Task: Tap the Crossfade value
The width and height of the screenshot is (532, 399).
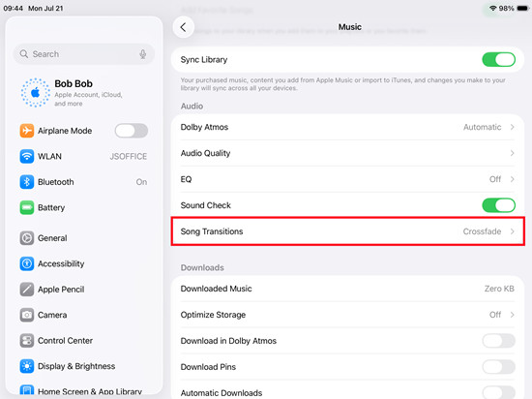Action: [482, 231]
